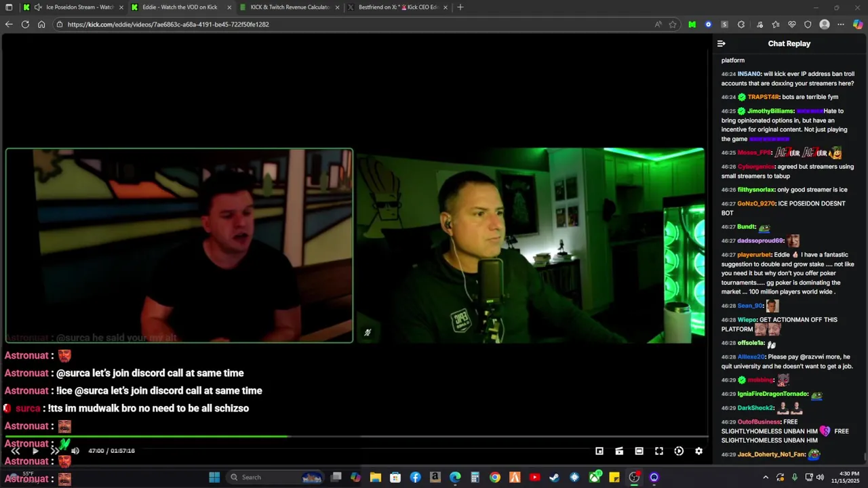Open the blue circle browser extension

pos(709,24)
